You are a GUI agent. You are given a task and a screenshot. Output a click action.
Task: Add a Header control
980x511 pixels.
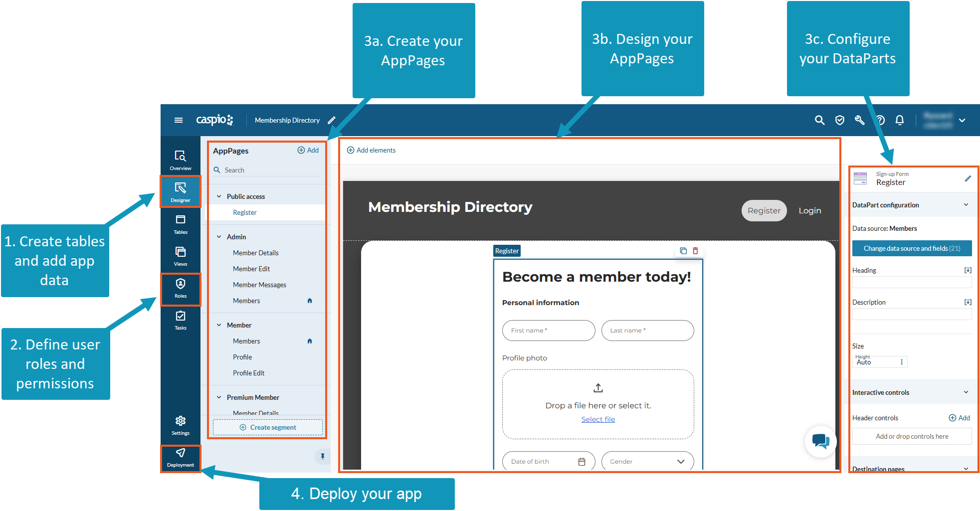click(x=960, y=418)
